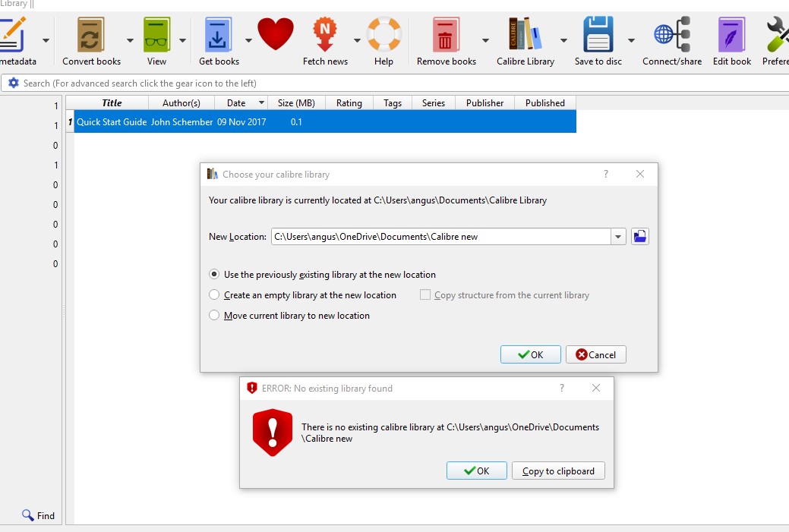Open the Save to disc dropdown arrow
789x532 pixels.
[x=631, y=40]
